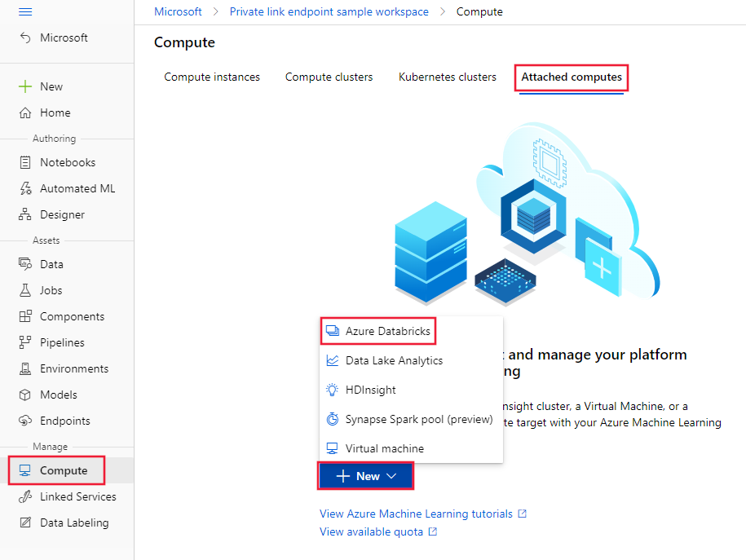The height and width of the screenshot is (560, 746).
Task: Switch to Kubernetes clusters tab
Action: (x=448, y=77)
